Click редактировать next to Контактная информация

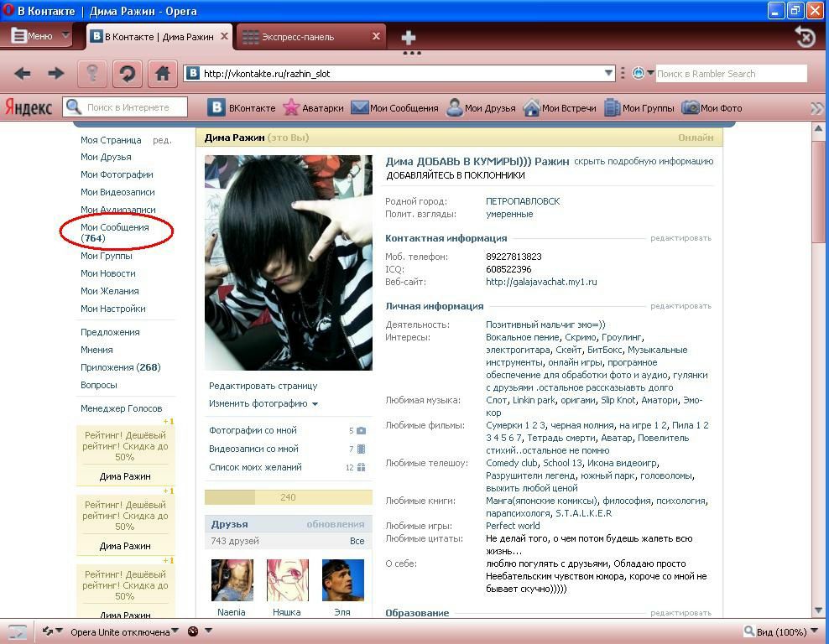(x=681, y=238)
